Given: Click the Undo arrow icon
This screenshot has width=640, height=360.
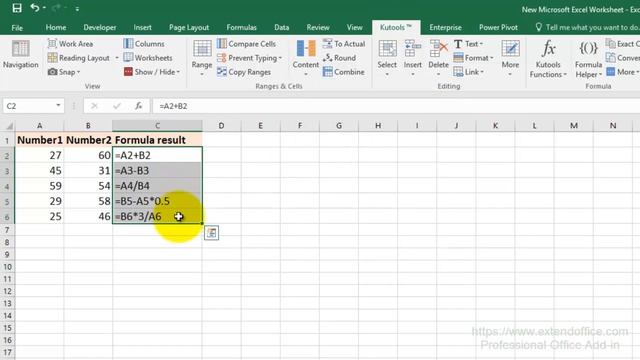Looking at the screenshot, I should [35, 8].
